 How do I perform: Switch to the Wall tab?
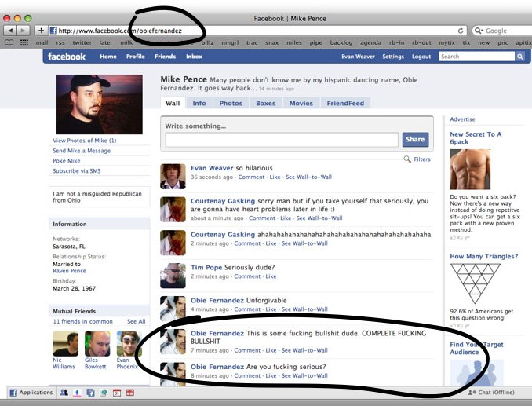pos(173,103)
